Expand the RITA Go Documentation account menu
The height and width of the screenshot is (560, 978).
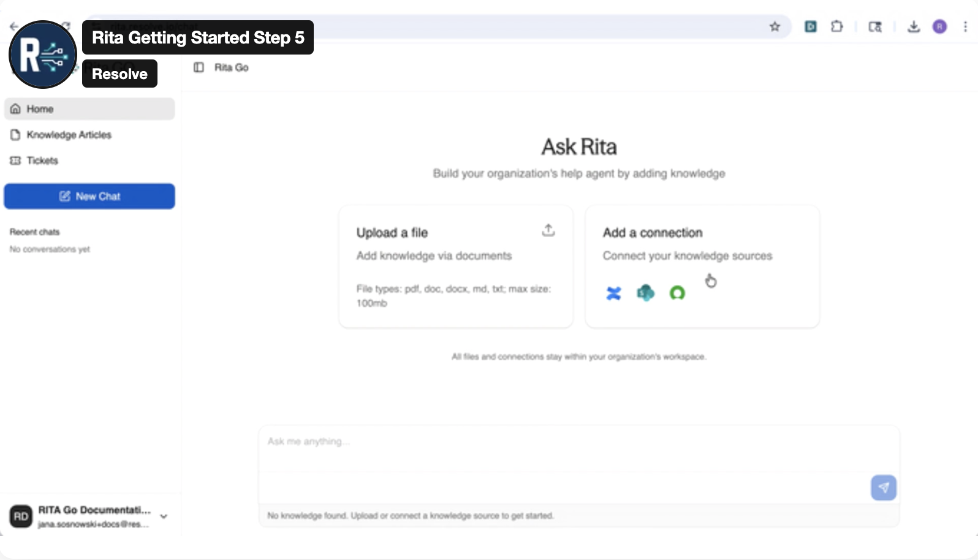(x=164, y=516)
